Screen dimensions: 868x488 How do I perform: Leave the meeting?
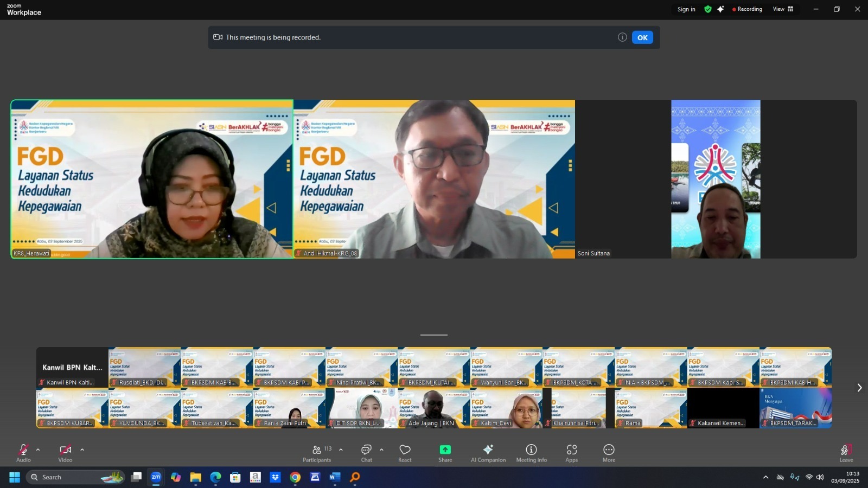846,453
